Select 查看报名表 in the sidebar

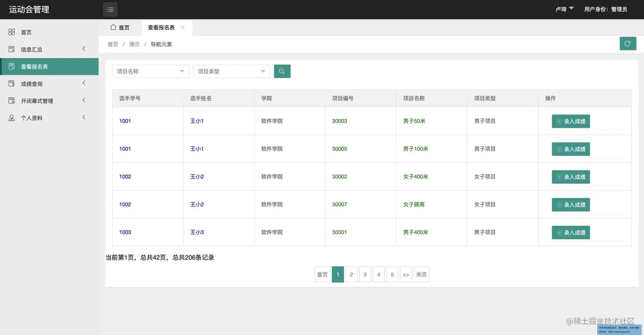pos(49,66)
